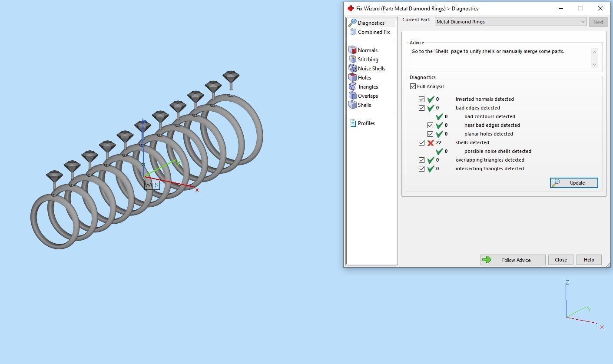Image resolution: width=613 pixels, height=364 pixels.
Task: Toggle the Full Analysis checkbox
Action: pyautogui.click(x=413, y=86)
